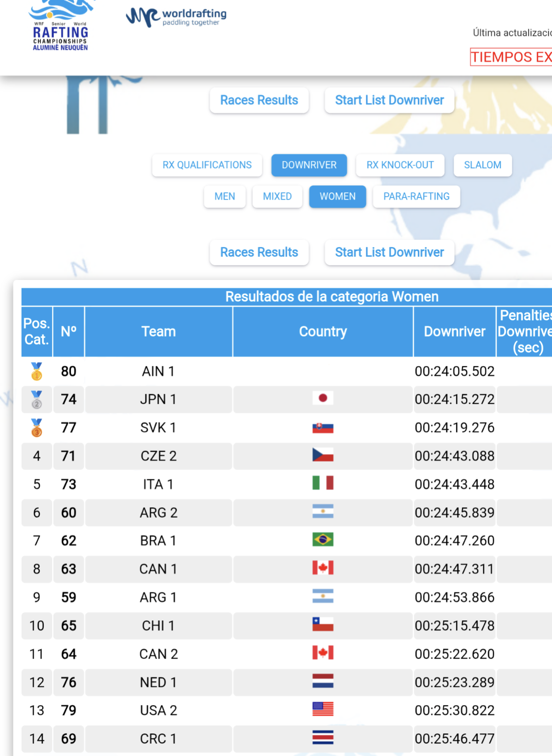Select the PARA-RAFTING category
This screenshot has height=756, width=552.
point(416,197)
